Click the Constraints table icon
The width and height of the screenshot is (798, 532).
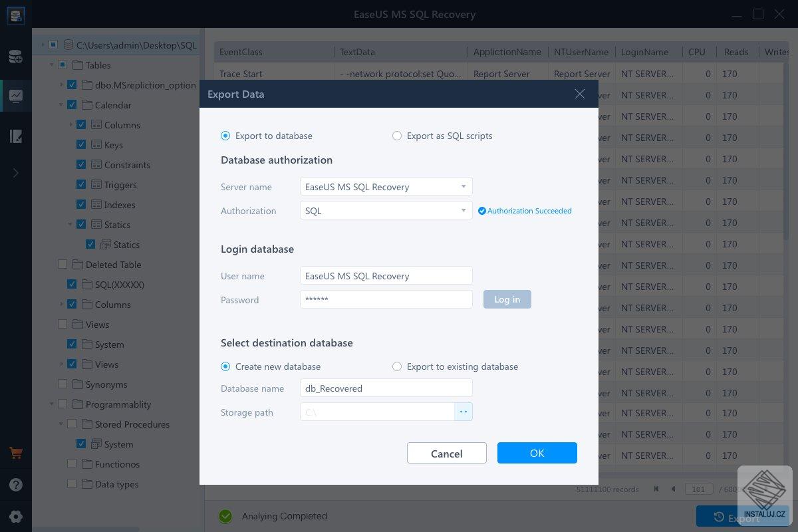point(96,165)
